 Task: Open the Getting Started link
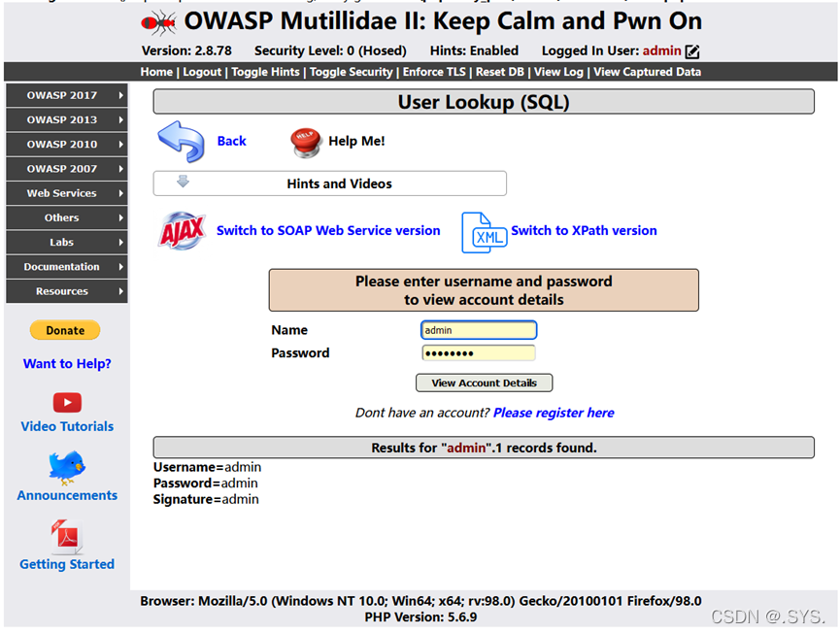click(67, 564)
